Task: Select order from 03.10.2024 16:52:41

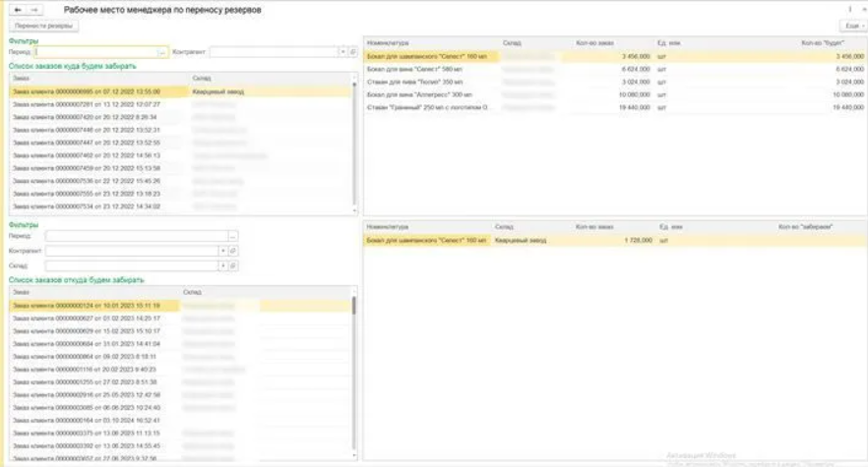Action: point(180,420)
